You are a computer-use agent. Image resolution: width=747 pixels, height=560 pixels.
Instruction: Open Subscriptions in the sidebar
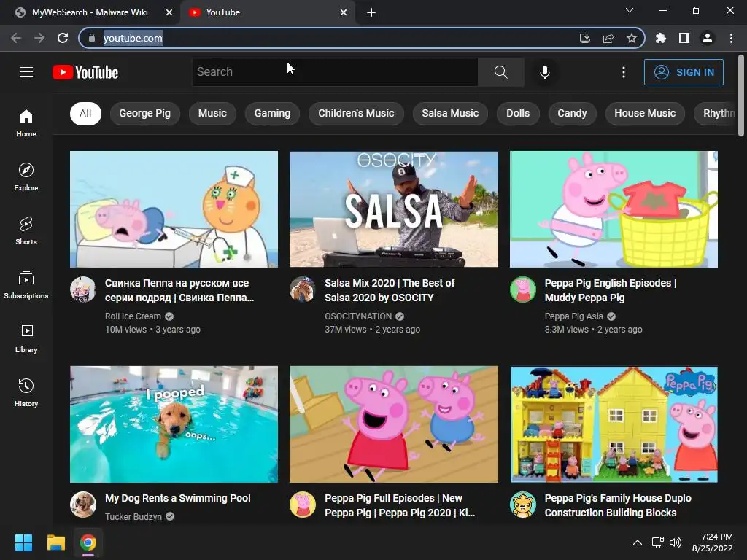26,285
